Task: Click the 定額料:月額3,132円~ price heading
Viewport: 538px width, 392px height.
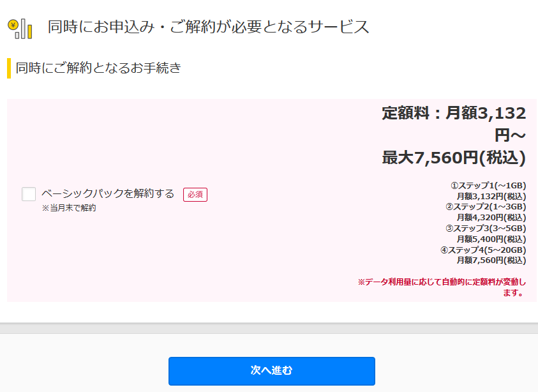Action: pyautogui.click(x=454, y=124)
